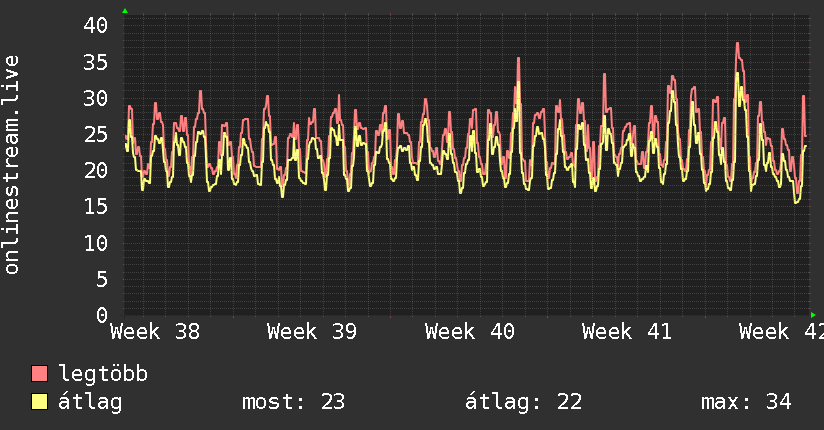The image size is (824, 430).
Task: Click the pink legtöbb legend color swatch
Action: 39,374
